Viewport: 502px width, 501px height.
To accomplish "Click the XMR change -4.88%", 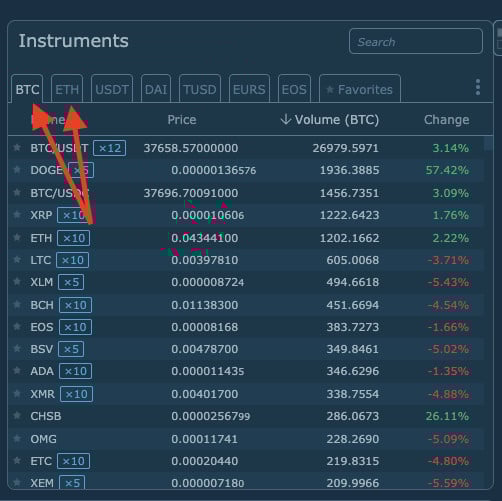I will pos(448,394).
